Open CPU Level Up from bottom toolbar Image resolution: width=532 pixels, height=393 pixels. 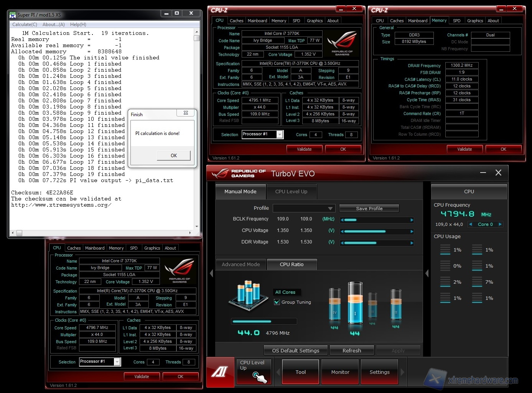click(254, 371)
